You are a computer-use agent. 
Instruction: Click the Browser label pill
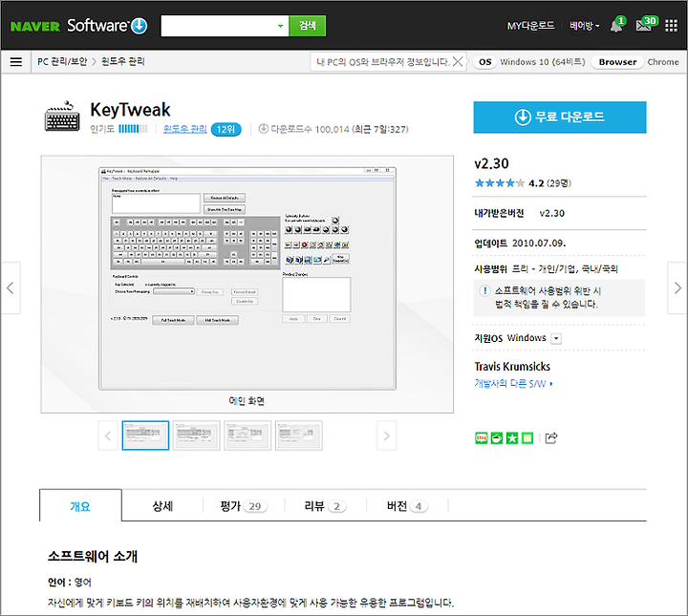617,62
